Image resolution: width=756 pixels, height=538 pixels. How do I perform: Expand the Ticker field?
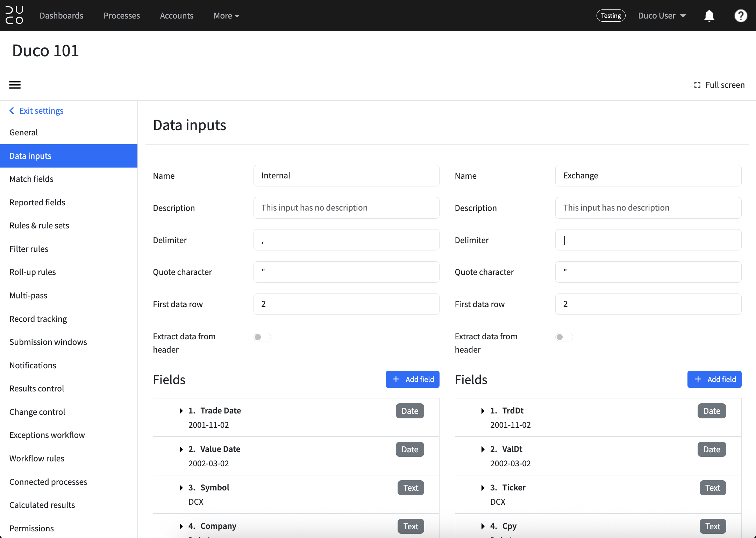[x=483, y=488]
